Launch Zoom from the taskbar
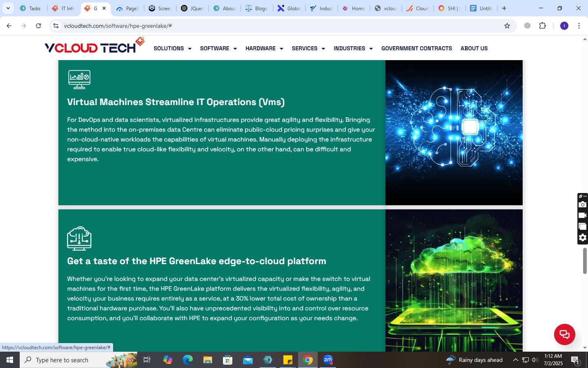 tap(328, 360)
